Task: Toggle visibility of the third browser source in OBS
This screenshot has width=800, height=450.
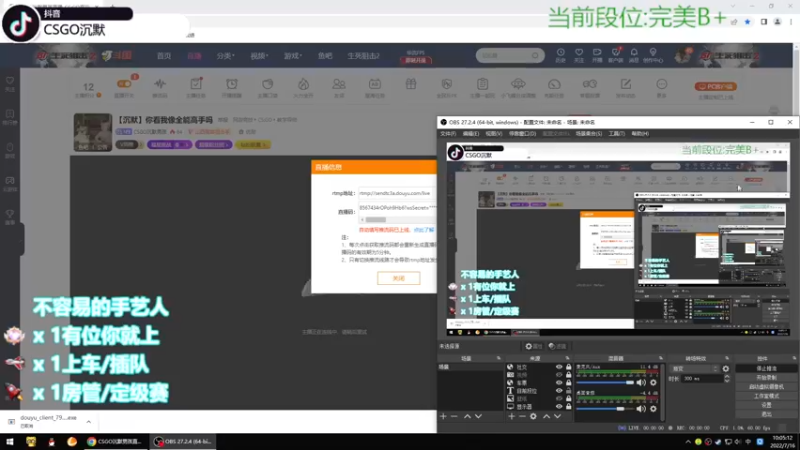Action: (559, 383)
